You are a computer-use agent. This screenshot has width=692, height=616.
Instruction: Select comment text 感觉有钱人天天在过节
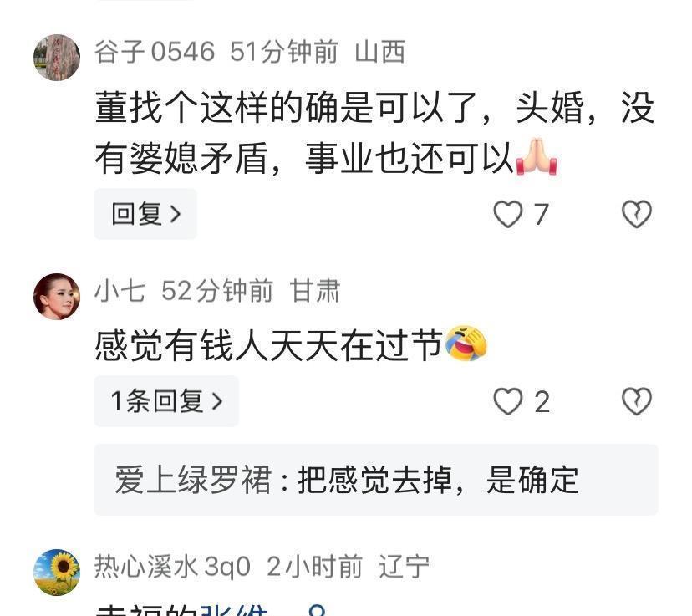[x=268, y=344]
